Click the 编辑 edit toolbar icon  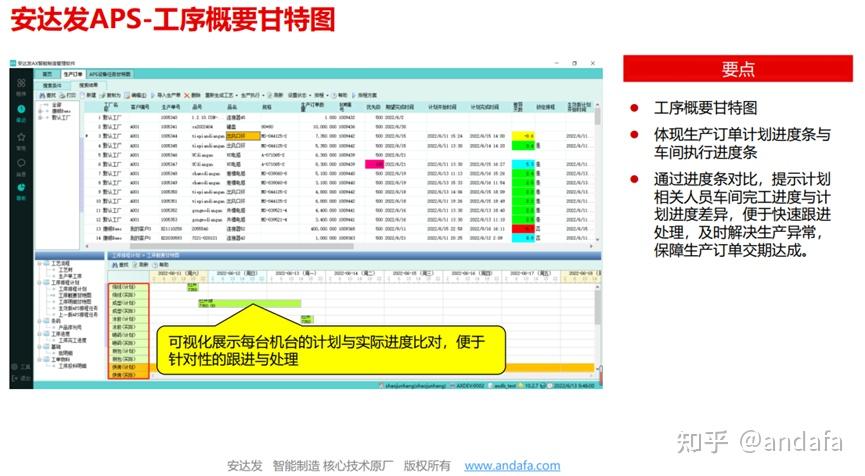[127, 95]
